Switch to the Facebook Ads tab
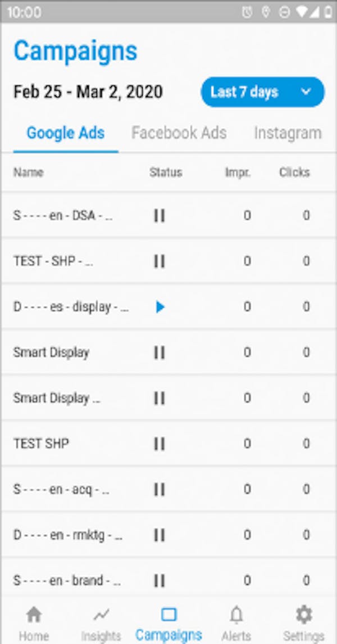Screen dimensions: 337x644 (179, 133)
